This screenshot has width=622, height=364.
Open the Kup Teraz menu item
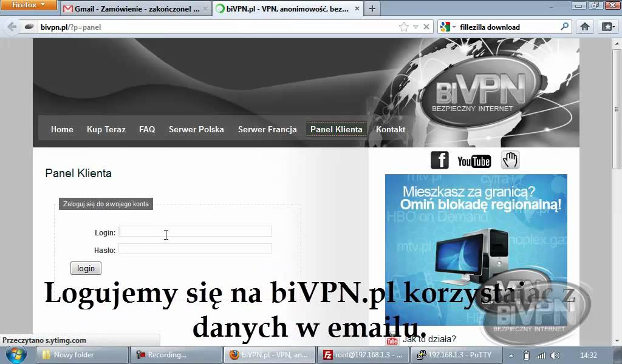click(x=106, y=129)
